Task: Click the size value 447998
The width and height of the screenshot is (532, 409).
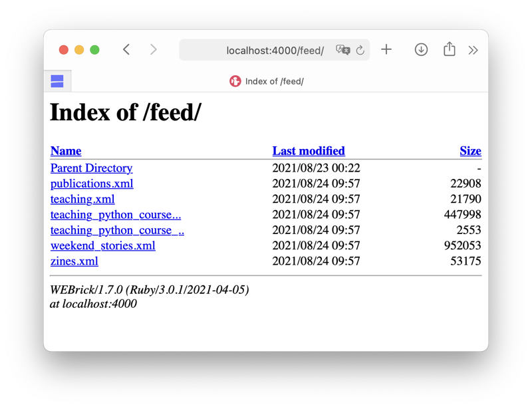Action: [x=462, y=215]
